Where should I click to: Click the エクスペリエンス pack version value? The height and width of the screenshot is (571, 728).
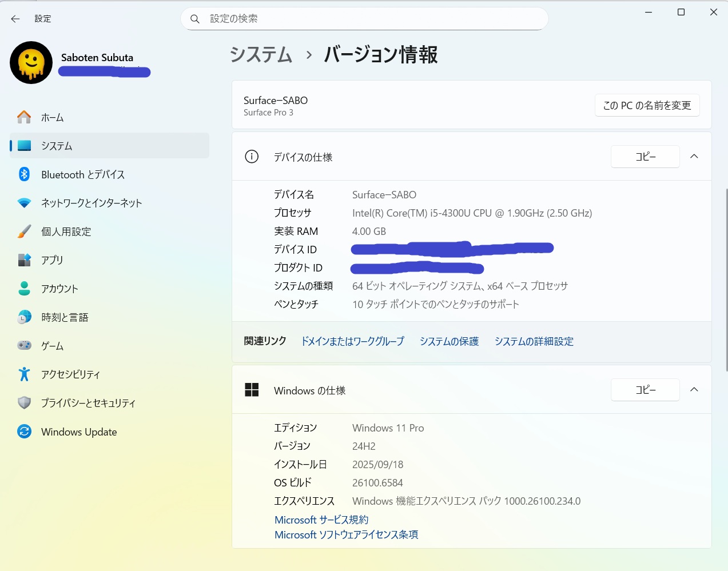467,501
